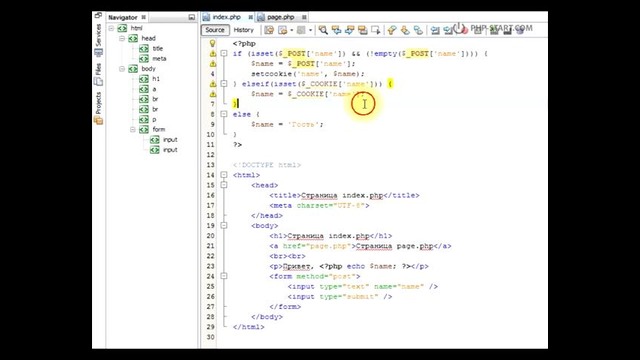Click line number 12 in gutter
Image resolution: width=640 pixels, height=360 pixels.
click(210, 155)
